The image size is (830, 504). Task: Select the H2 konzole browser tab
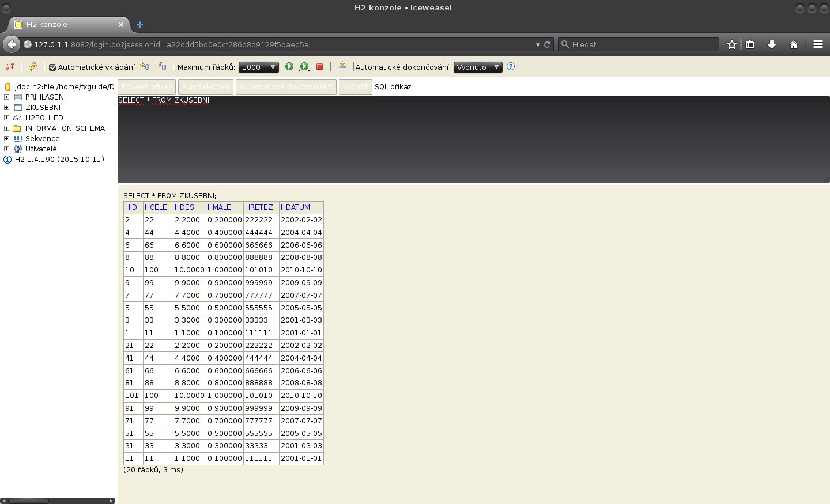[63, 24]
